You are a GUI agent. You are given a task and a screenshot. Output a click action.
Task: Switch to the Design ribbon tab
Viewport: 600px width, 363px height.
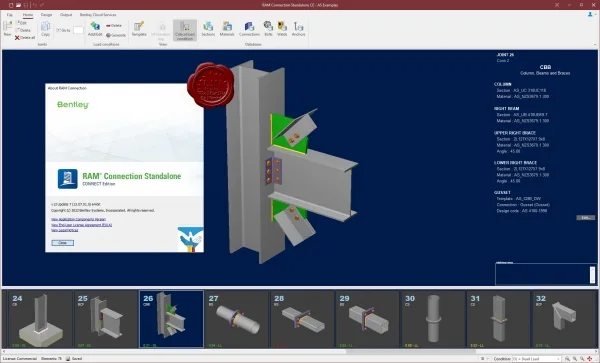pos(46,15)
